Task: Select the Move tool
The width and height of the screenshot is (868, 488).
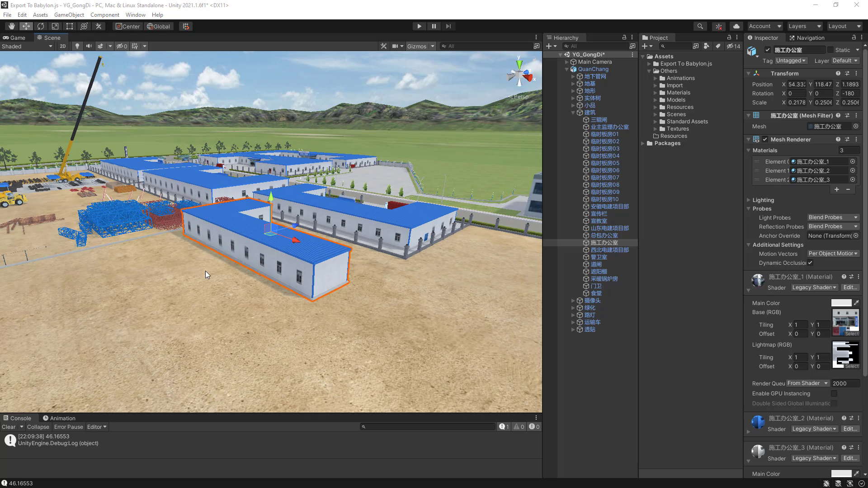Action: (x=26, y=26)
